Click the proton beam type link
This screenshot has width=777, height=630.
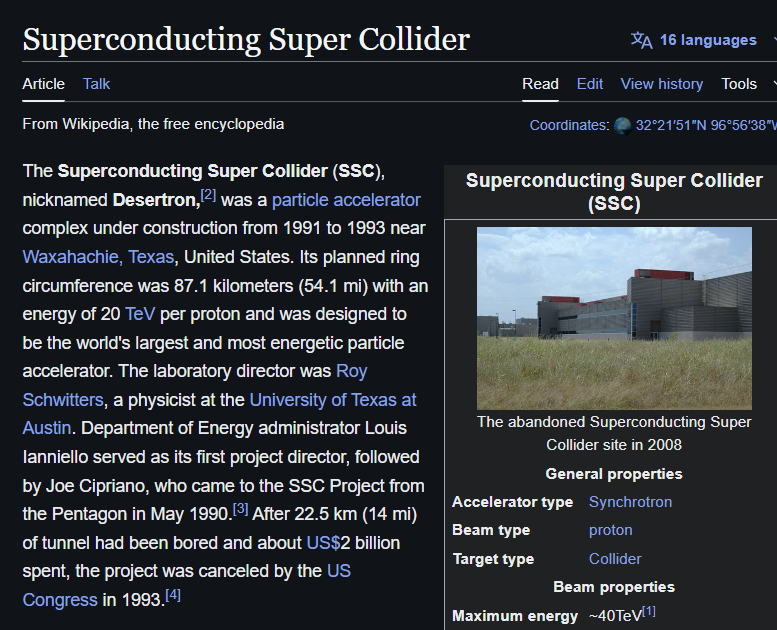pos(610,530)
